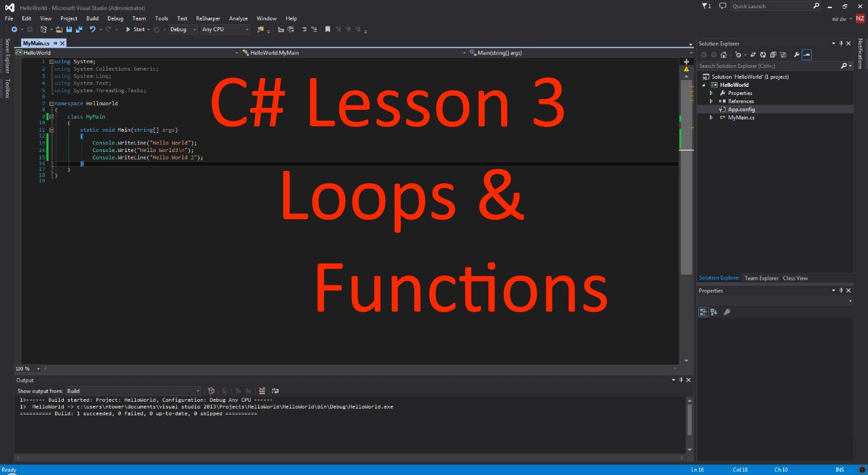Click the Save All toolbar icon
This screenshot has height=475, width=868.
(x=79, y=29)
